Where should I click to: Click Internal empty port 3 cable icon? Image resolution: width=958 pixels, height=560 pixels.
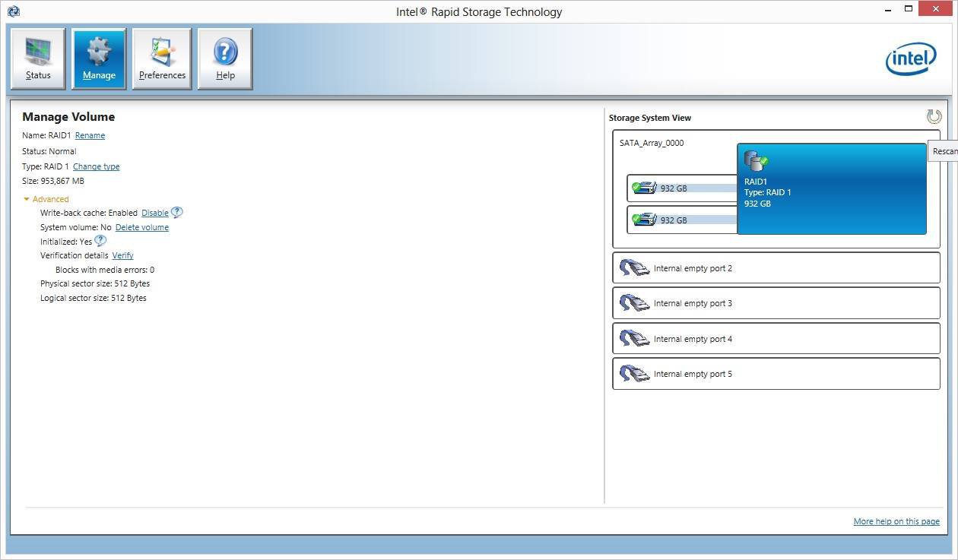(x=634, y=303)
